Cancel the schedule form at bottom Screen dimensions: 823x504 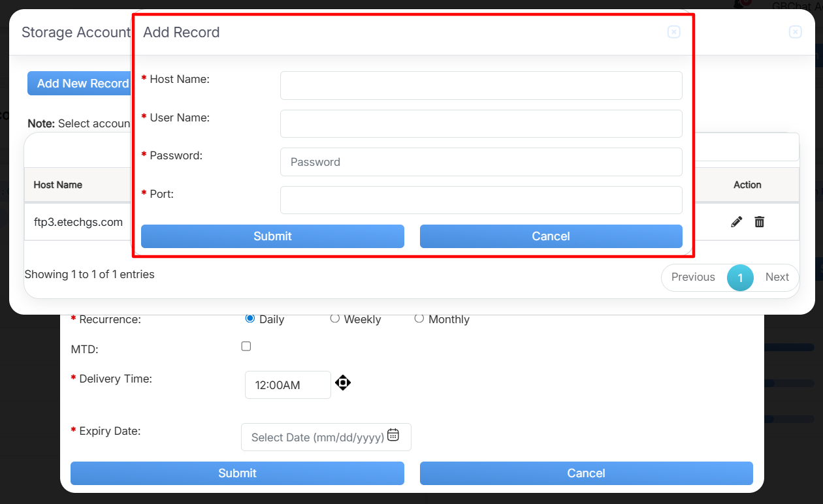click(586, 473)
